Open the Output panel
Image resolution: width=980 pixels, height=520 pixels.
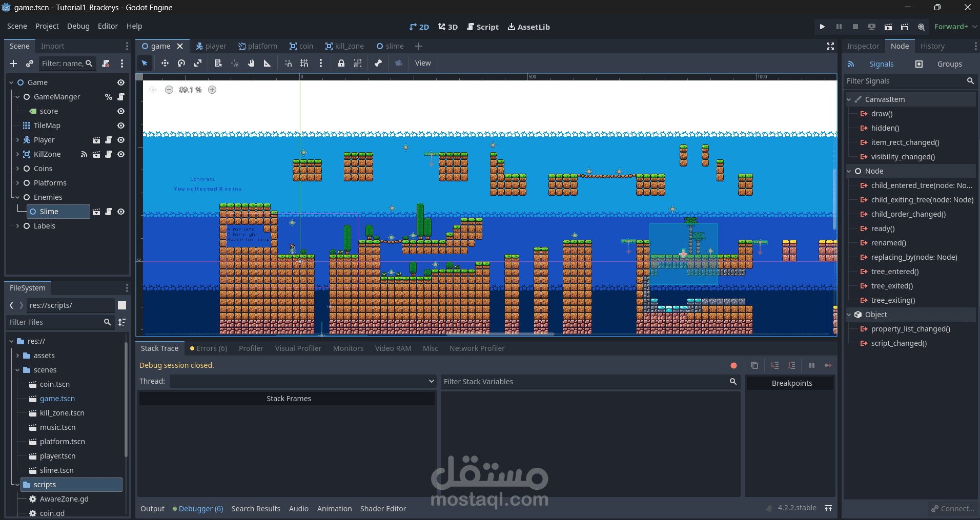[152, 509]
